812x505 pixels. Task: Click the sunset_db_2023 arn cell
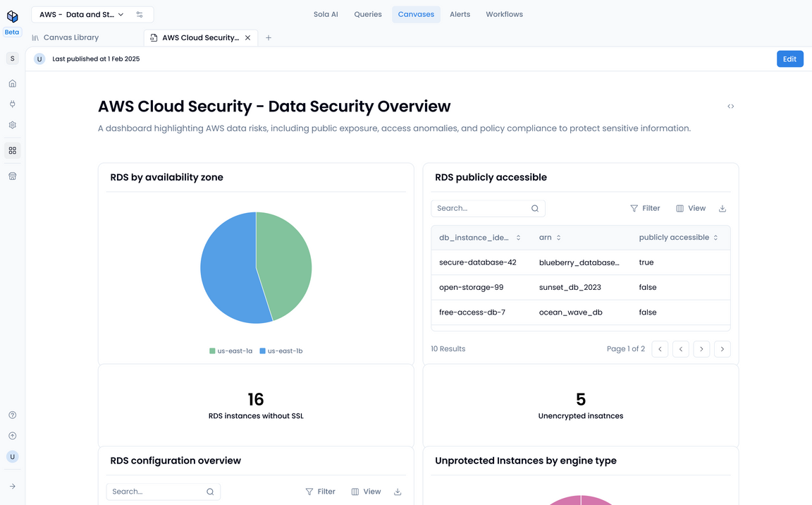(x=570, y=288)
